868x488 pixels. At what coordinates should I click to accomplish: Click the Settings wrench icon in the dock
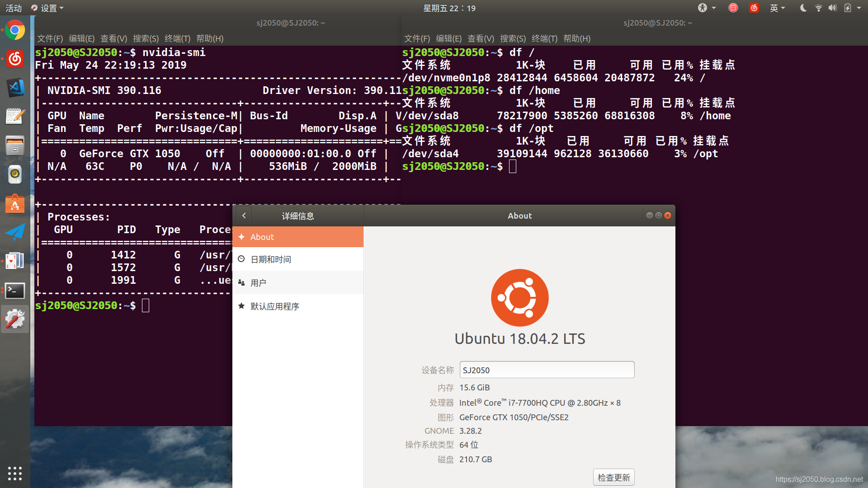tap(15, 319)
